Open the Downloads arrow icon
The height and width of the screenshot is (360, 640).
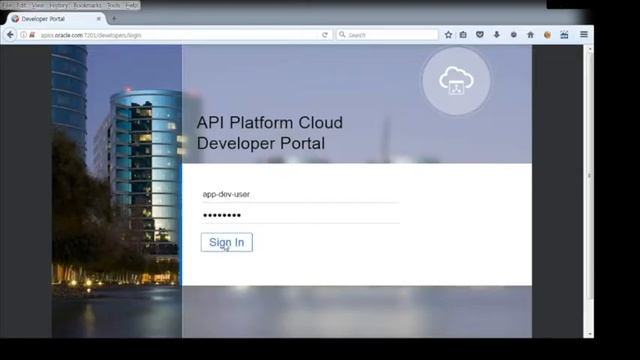point(497,35)
